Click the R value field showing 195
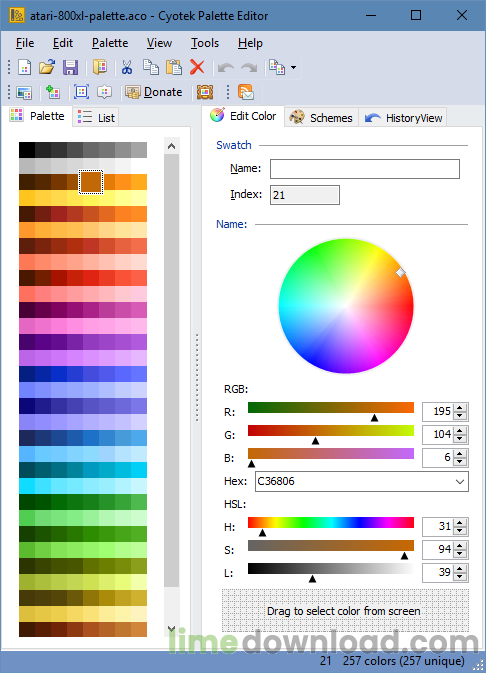 click(438, 412)
